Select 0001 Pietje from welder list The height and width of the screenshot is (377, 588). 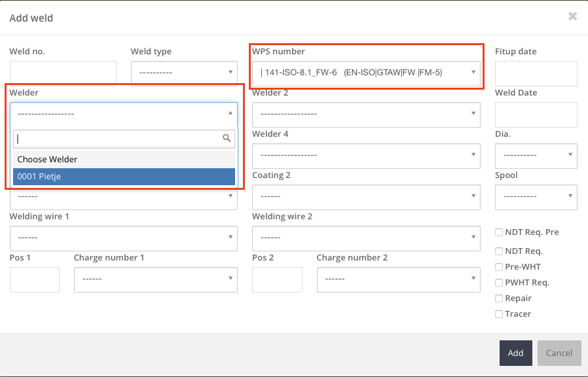[x=124, y=176]
